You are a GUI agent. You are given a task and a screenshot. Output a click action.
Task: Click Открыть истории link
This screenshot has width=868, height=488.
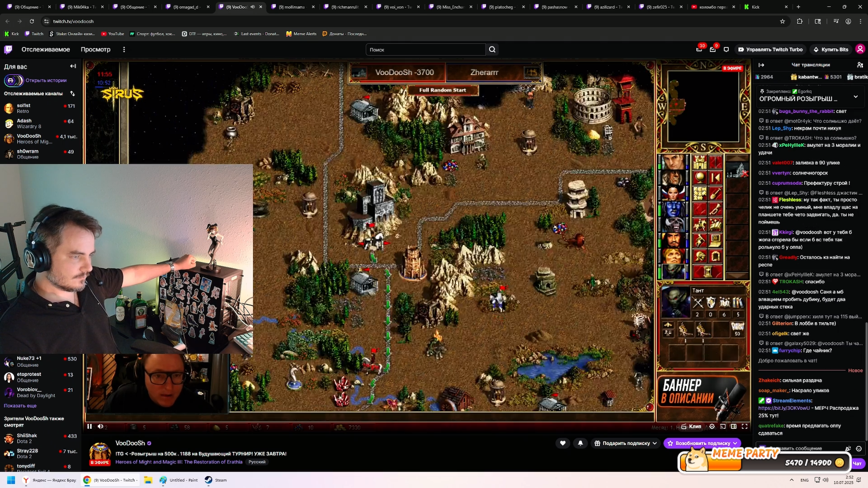tap(46, 80)
